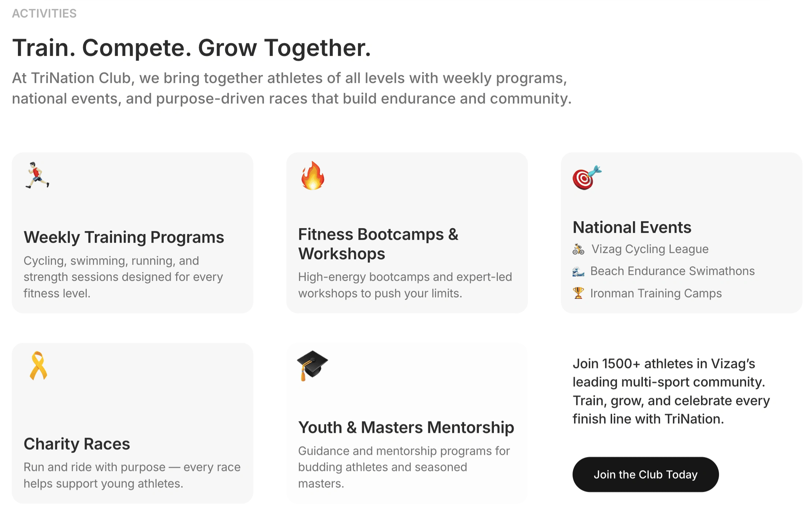Click the ACTIVITIES section label
812x517 pixels.
click(44, 14)
